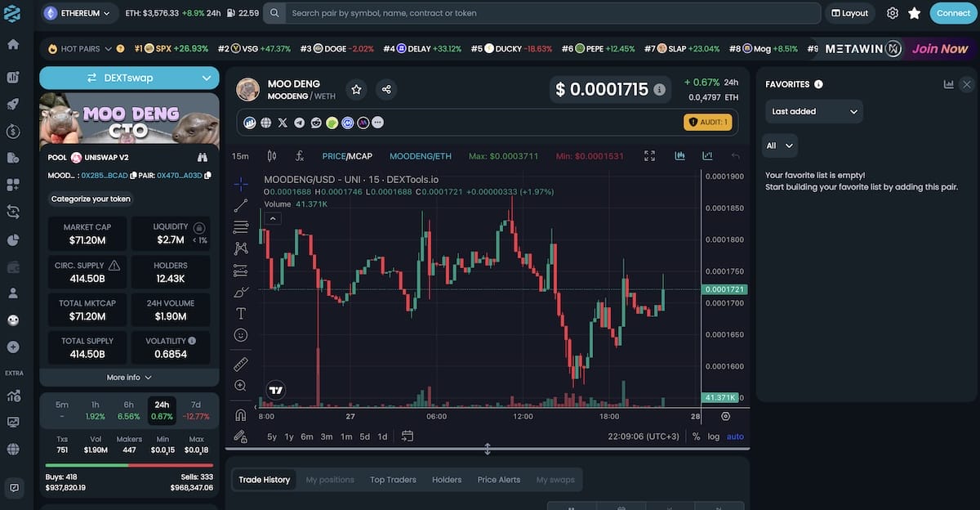Open the token's Telegram link

coord(299,123)
